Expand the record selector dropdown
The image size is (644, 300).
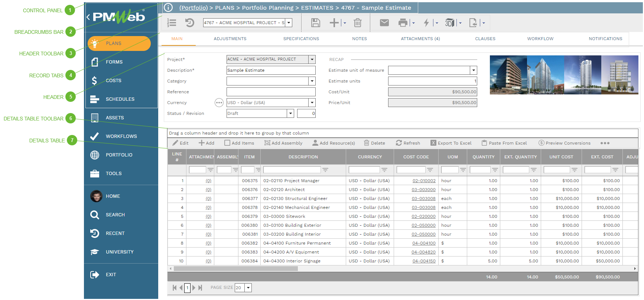[x=289, y=23]
